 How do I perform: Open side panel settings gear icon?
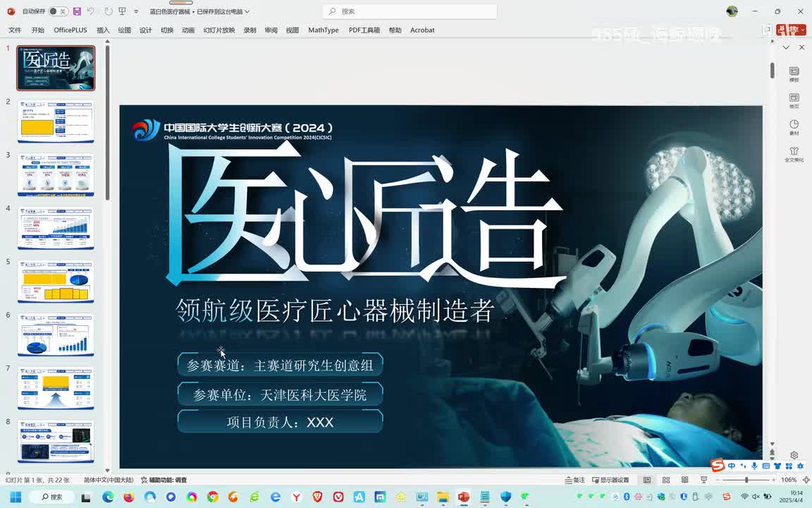(794, 455)
